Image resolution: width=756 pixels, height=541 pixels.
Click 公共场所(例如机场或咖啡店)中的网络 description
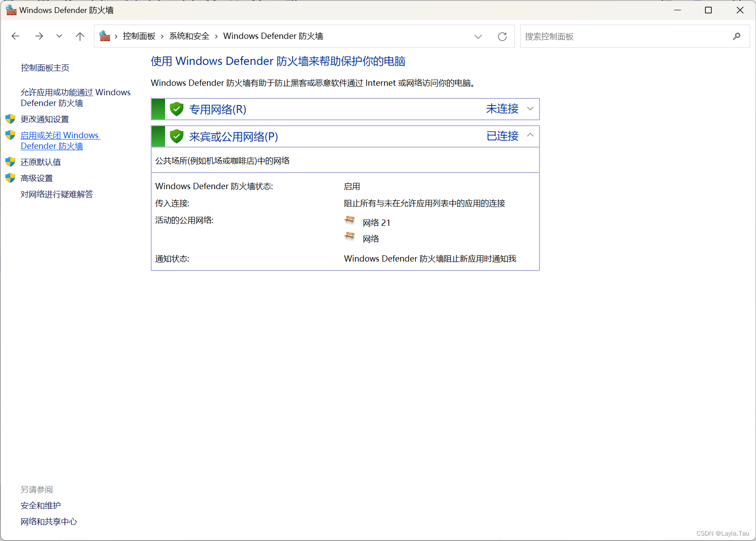pyautogui.click(x=222, y=161)
